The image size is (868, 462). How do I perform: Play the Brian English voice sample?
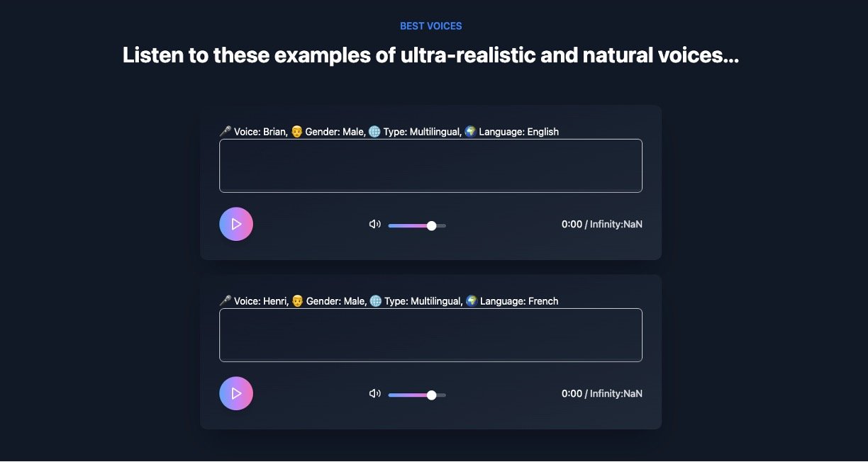pyautogui.click(x=236, y=224)
